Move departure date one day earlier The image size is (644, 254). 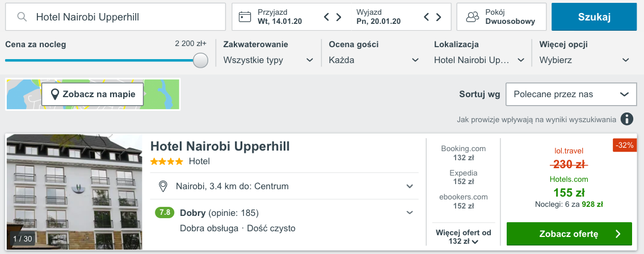pyautogui.click(x=427, y=17)
